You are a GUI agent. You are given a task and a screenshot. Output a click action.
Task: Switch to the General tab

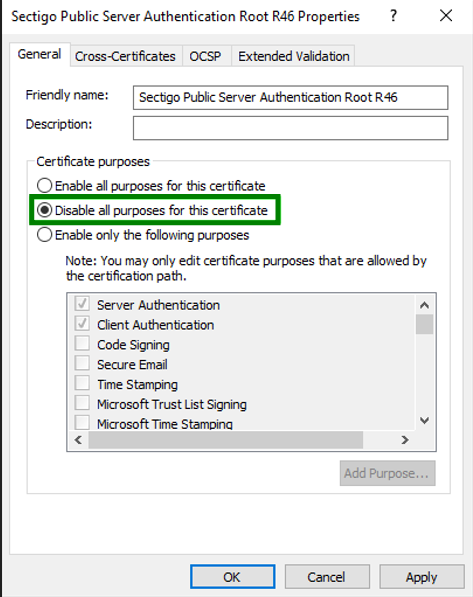pyautogui.click(x=40, y=54)
